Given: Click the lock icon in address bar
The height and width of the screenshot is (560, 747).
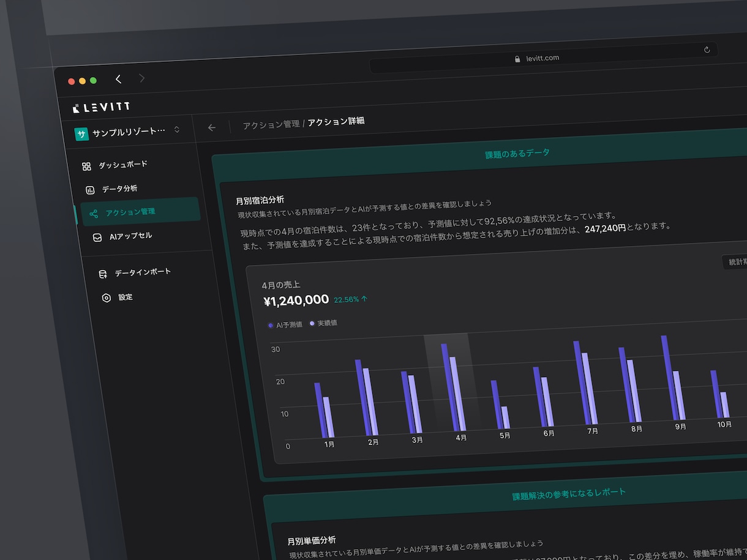Looking at the screenshot, I should [517, 59].
